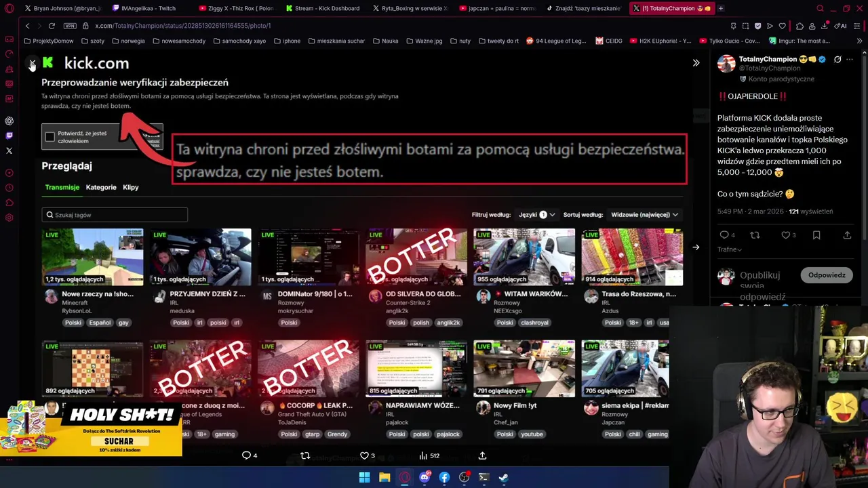Bookmark this page heart icon in address bar

click(782, 26)
